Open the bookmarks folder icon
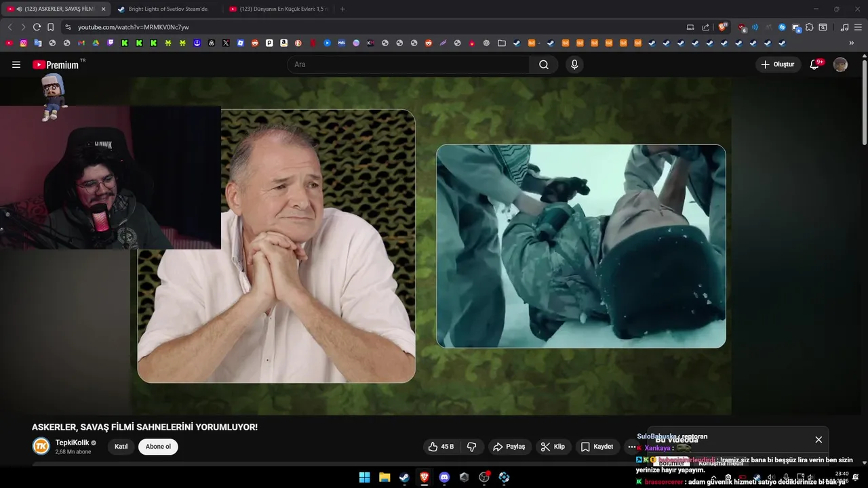The image size is (868, 488). pyautogui.click(x=502, y=43)
